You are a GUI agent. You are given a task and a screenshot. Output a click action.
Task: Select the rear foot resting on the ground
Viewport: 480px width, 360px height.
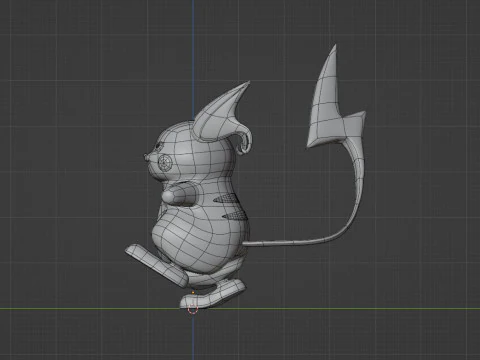(213, 293)
